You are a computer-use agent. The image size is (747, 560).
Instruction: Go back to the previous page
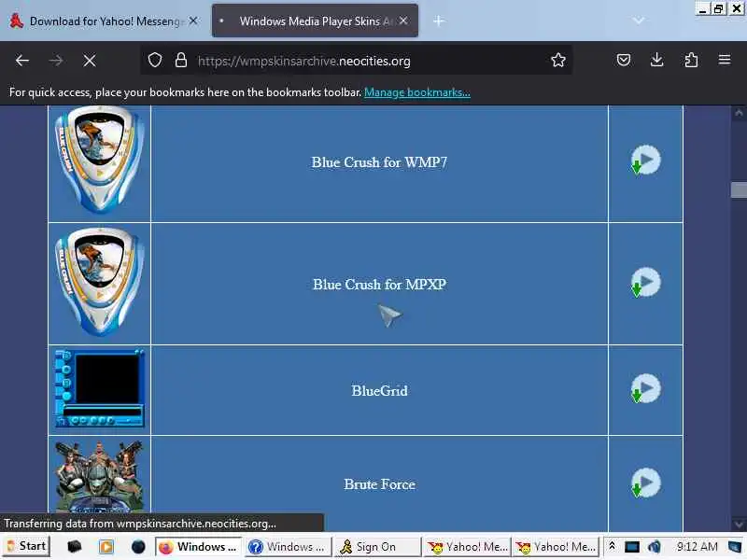click(x=22, y=61)
